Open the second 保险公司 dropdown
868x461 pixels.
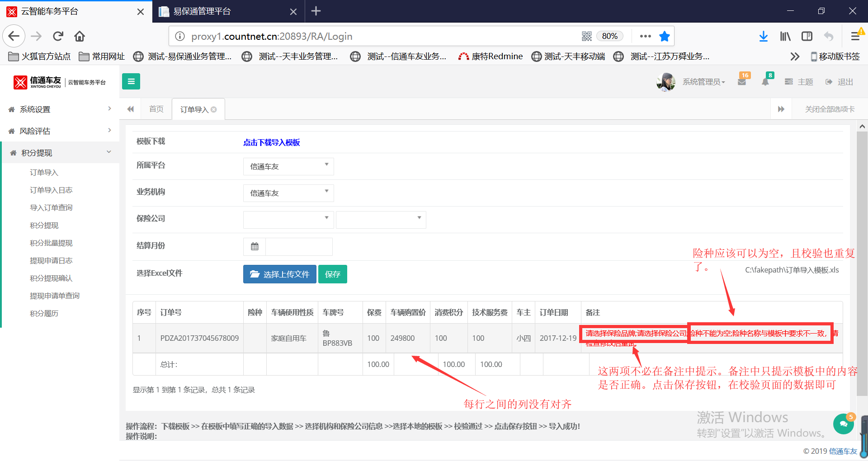click(x=381, y=220)
